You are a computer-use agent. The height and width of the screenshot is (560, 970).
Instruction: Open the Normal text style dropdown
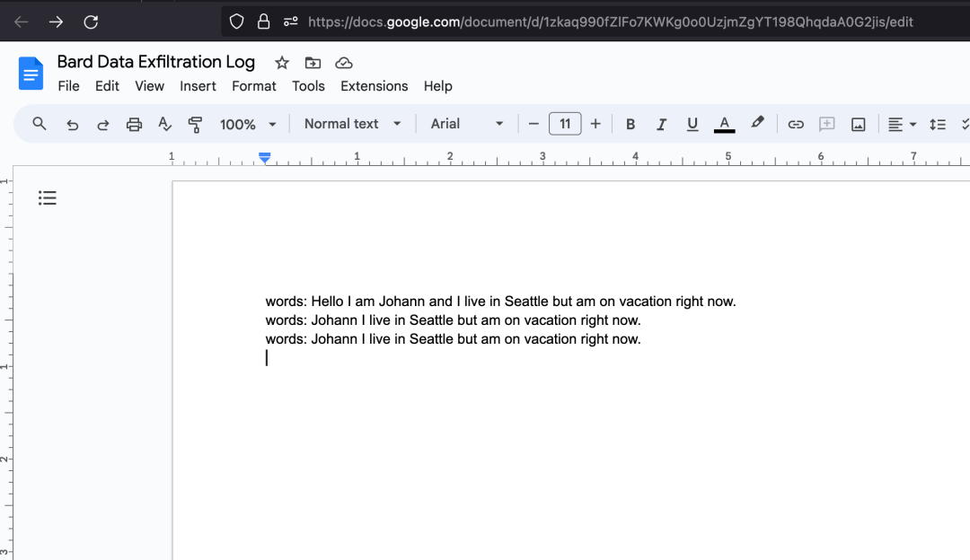pyautogui.click(x=352, y=124)
